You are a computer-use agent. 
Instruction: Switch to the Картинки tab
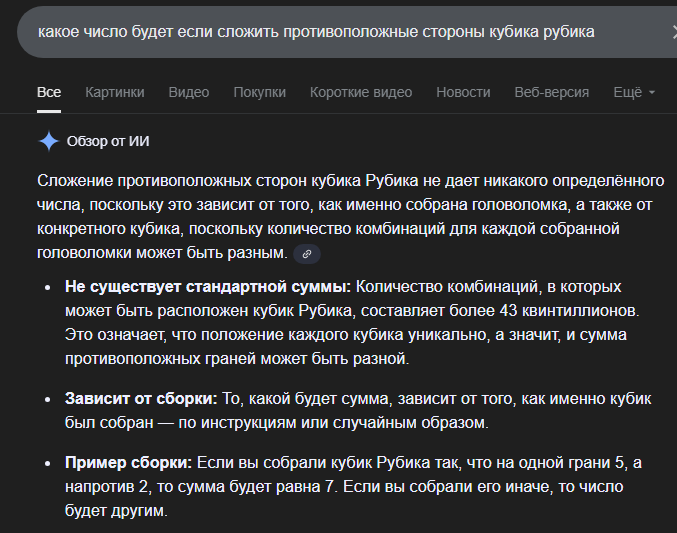115,92
